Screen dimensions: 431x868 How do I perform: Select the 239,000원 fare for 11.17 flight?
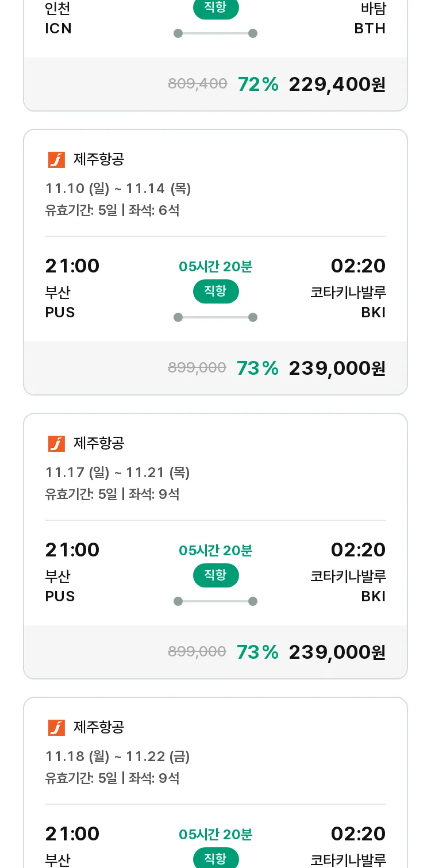pyautogui.click(x=337, y=652)
